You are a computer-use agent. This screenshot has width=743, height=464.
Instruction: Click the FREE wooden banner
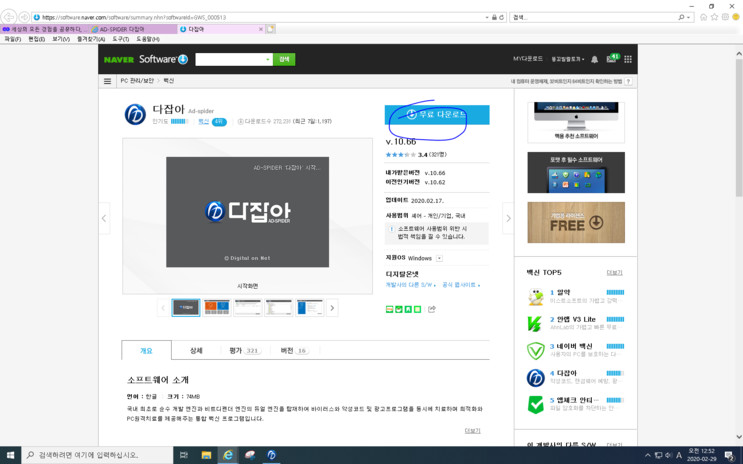click(576, 222)
